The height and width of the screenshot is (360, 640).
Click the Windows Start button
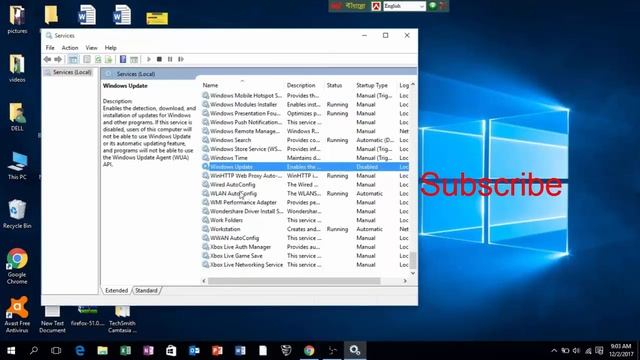[11, 350]
